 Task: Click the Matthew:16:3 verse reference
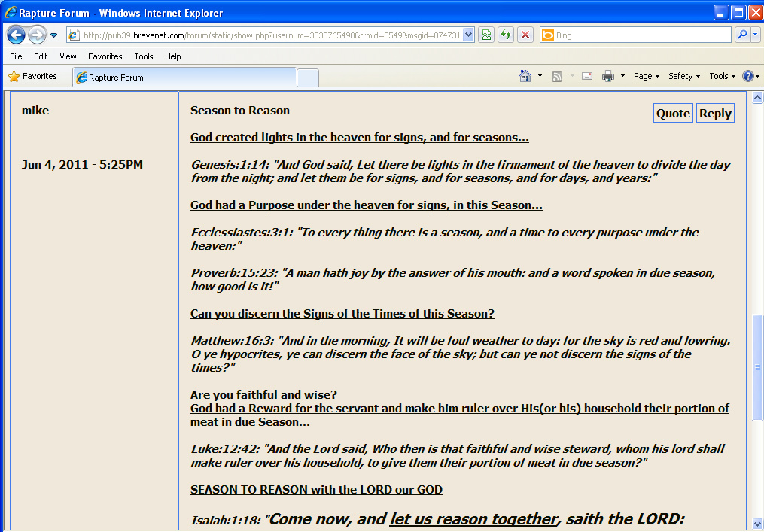[x=233, y=341]
